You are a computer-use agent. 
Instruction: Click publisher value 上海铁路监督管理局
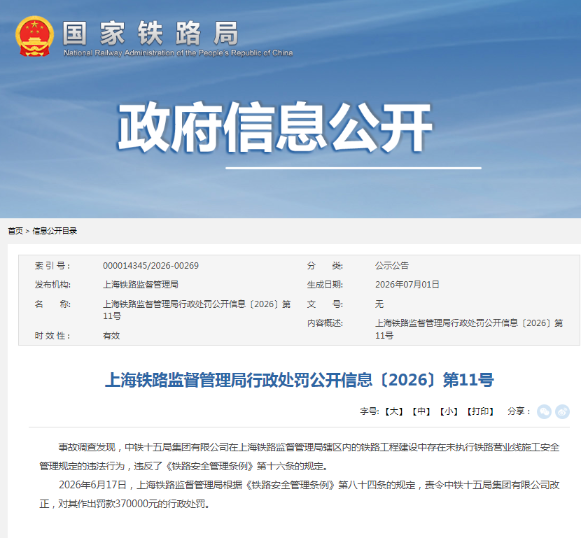pyautogui.click(x=140, y=285)
